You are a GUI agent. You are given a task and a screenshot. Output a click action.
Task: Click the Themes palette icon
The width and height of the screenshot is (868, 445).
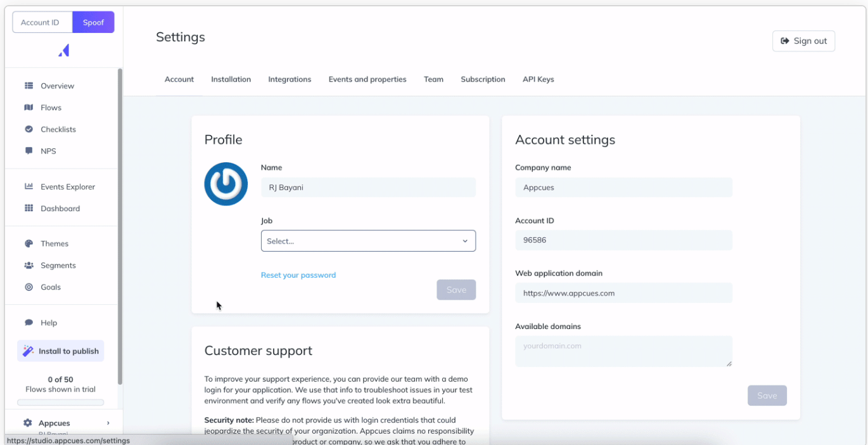pyautogui.click(x=29, y=243)
